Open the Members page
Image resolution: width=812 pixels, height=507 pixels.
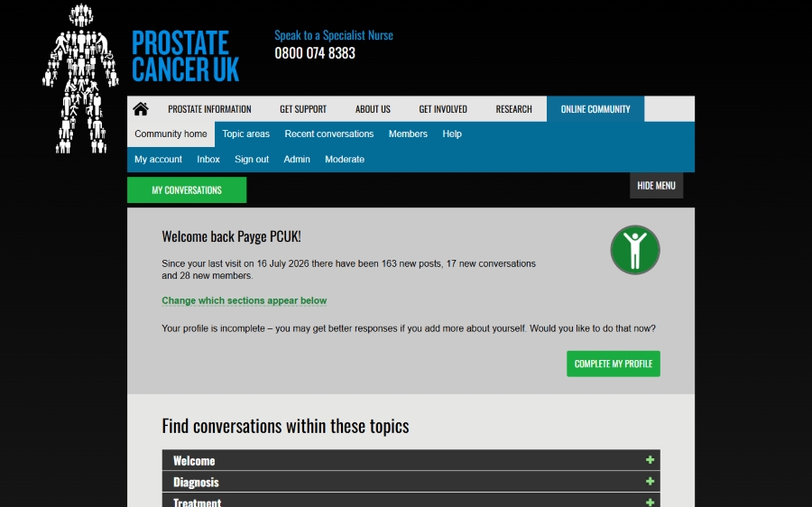[408, 134]
